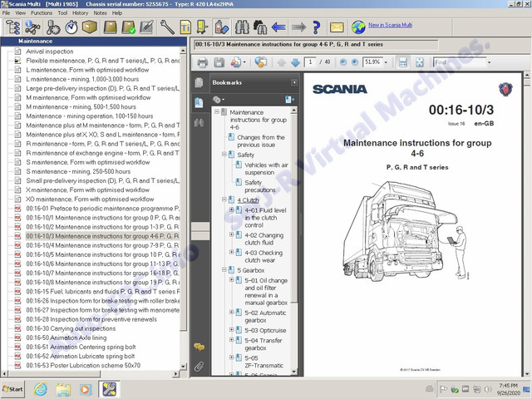Collapse the 5 Gearbox bookmark node
The image size is (532, 399).
click(x=224, y=269)
